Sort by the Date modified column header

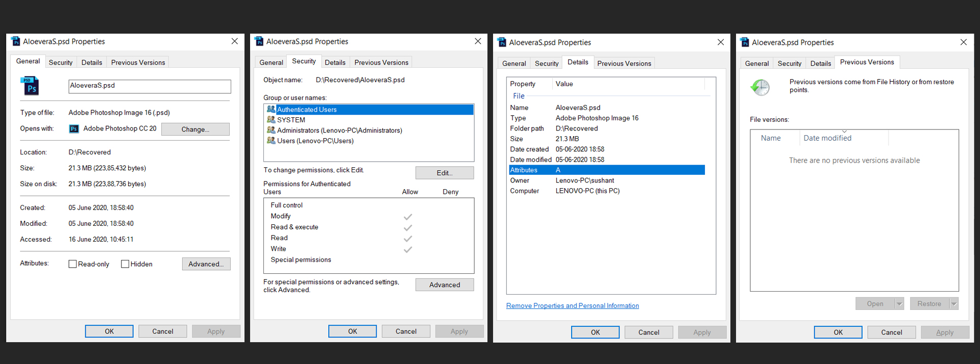tap(827, 138)
